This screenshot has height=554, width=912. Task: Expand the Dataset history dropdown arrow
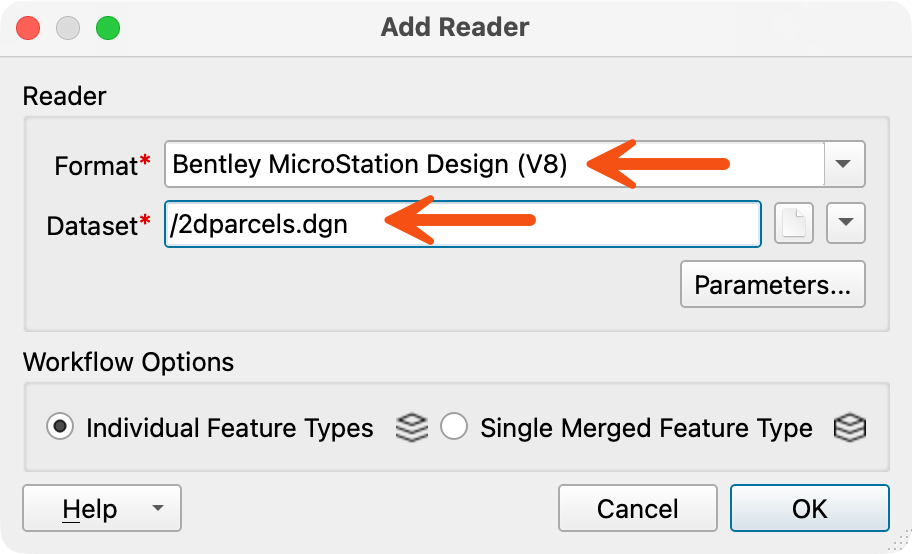tap(846, 223)
